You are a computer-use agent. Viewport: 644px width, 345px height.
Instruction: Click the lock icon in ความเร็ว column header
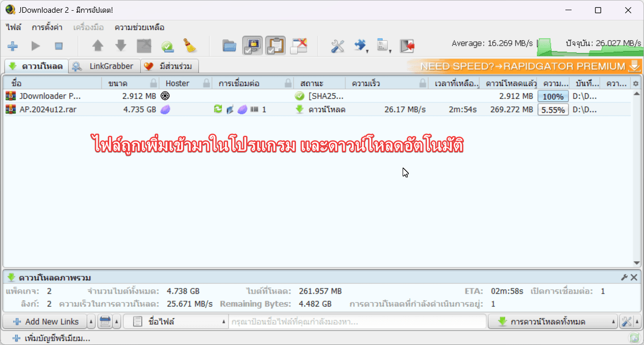point(423,83)
